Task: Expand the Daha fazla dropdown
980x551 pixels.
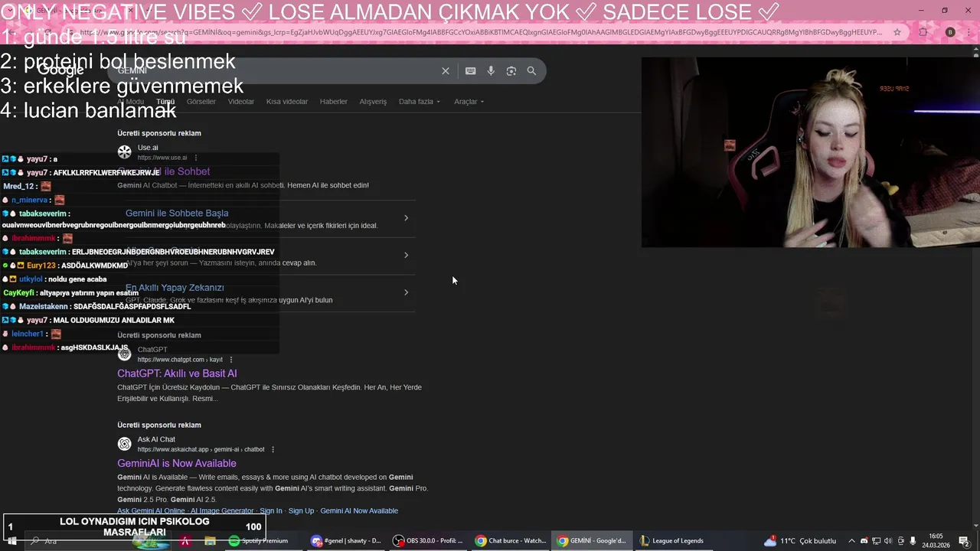Action: (420, 102)
